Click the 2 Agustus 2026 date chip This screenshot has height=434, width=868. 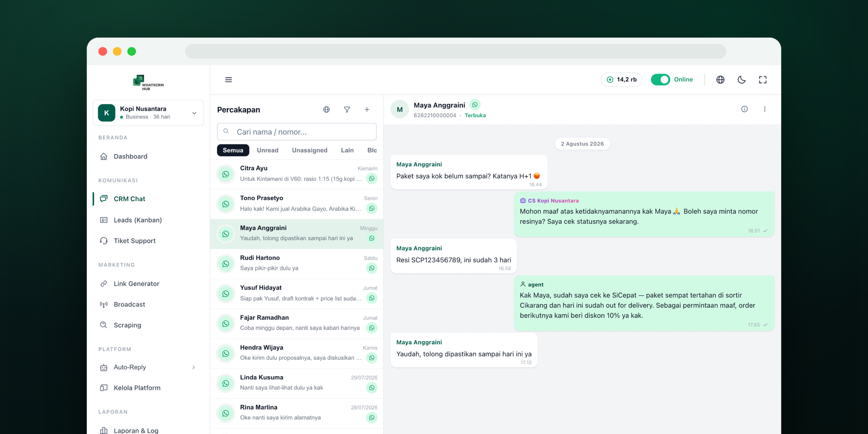tap(582, 144)
